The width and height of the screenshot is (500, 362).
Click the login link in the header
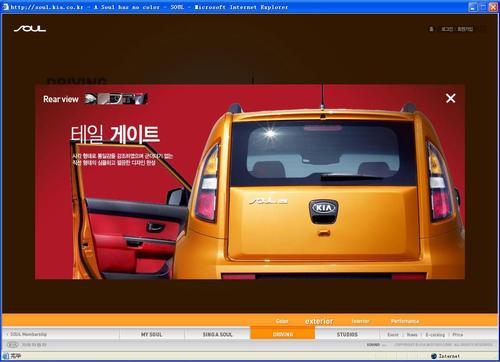pos(447,29)
